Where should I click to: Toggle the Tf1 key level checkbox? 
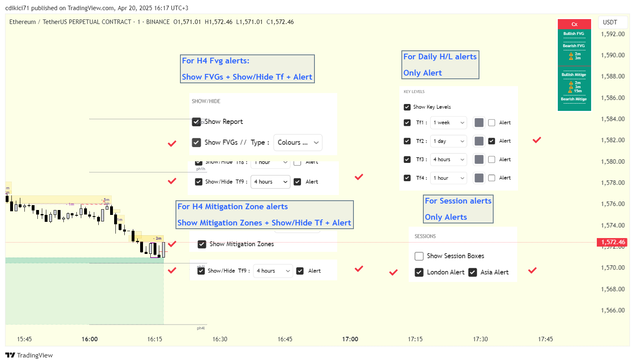coord(407,122)
